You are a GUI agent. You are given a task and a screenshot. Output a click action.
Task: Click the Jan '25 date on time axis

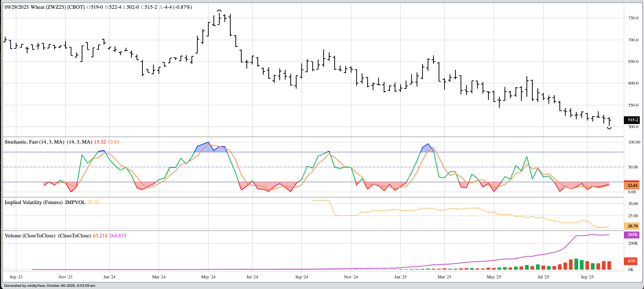coord(400,277)
